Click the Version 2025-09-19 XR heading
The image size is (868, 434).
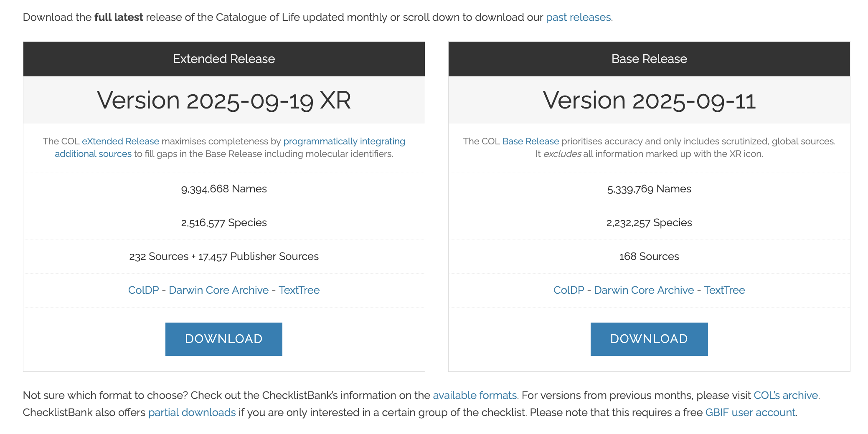pos(224,100)
